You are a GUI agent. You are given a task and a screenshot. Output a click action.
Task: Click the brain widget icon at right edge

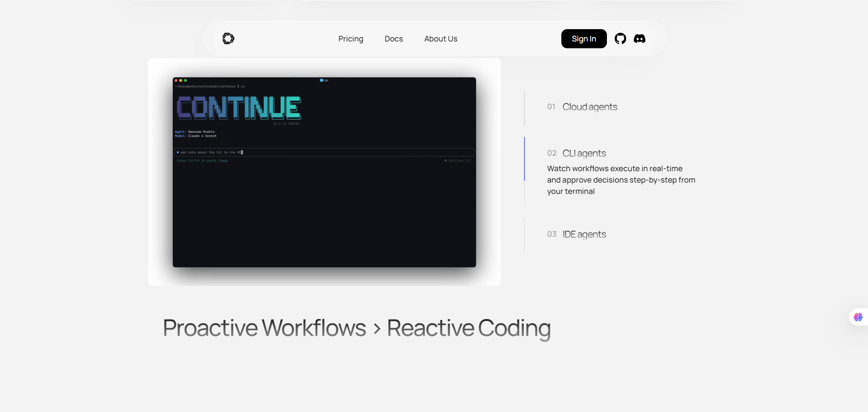pos(858,317)
